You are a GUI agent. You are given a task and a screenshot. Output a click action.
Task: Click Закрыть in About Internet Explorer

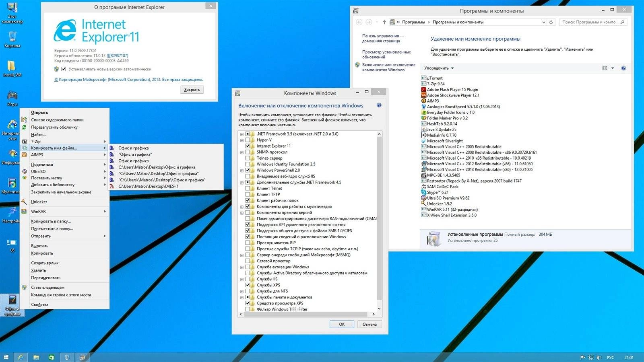coord(192,90)
